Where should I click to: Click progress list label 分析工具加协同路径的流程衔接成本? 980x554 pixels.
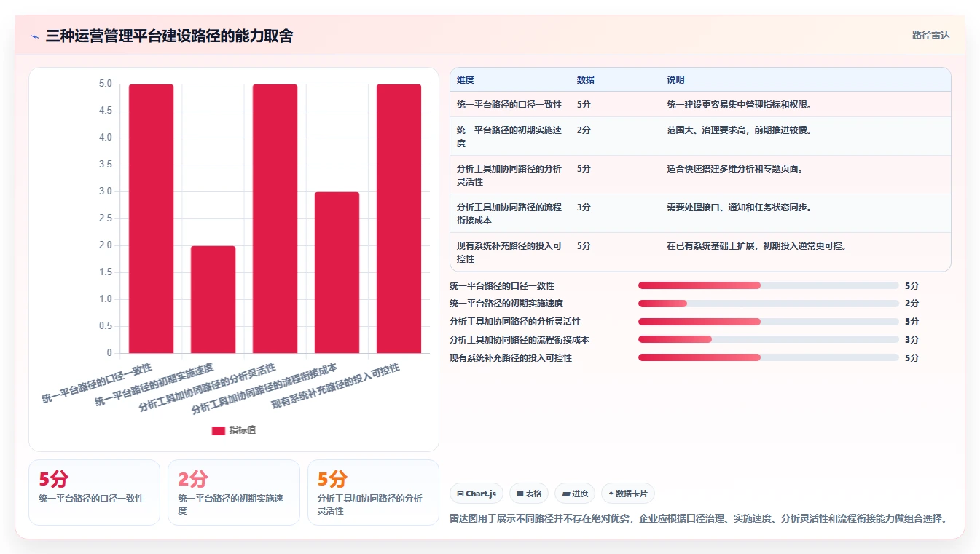tap(520, 339)
